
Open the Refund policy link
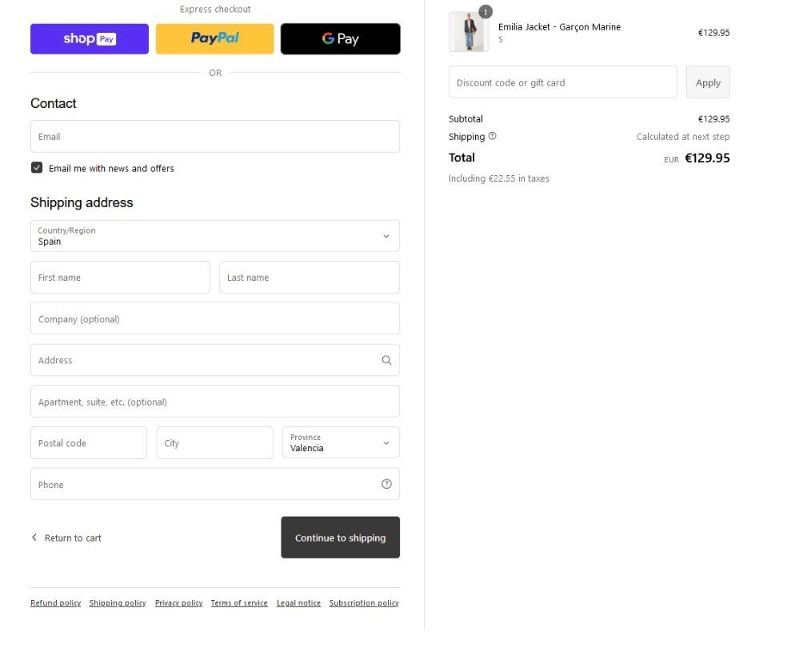(56, 602)
